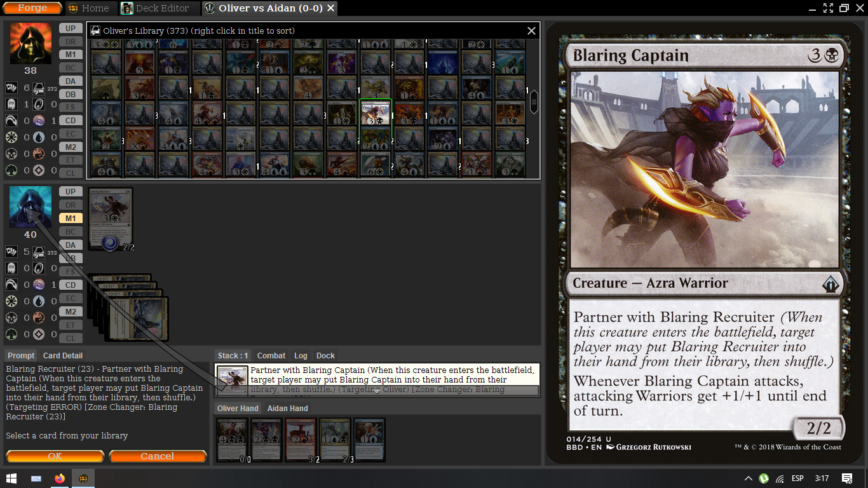
Task: Toggle Oliver's UP phase stop
Action: tap(71, 28)
